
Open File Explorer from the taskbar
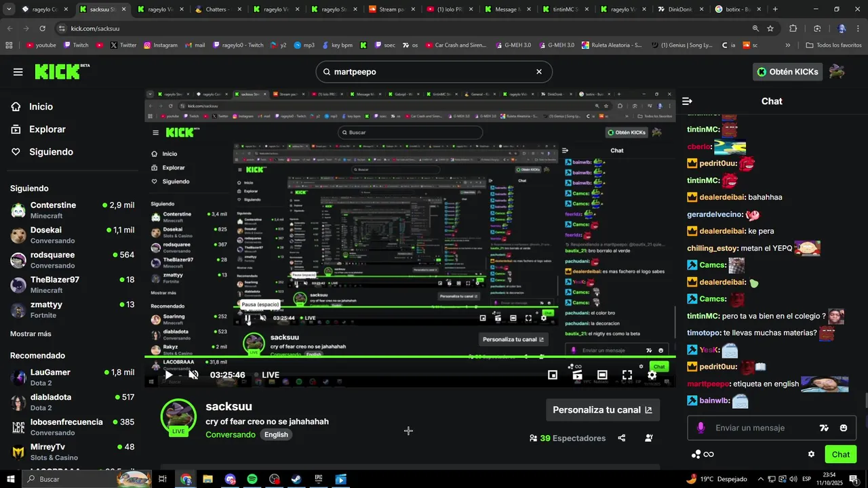pyautogui.click(x=208, y=479)
